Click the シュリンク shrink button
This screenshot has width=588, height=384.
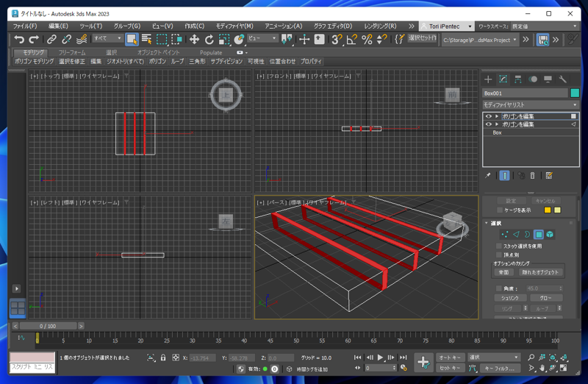510,298
